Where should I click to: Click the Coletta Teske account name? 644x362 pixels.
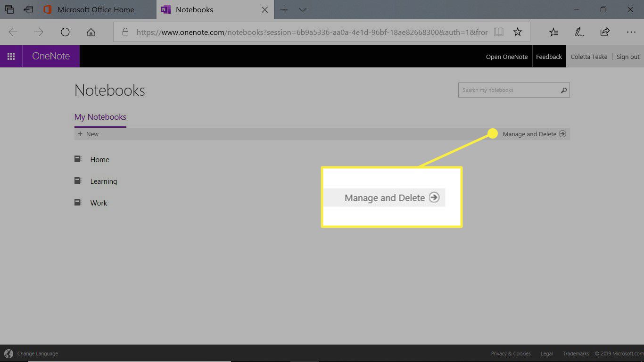[x=589, y=57]
